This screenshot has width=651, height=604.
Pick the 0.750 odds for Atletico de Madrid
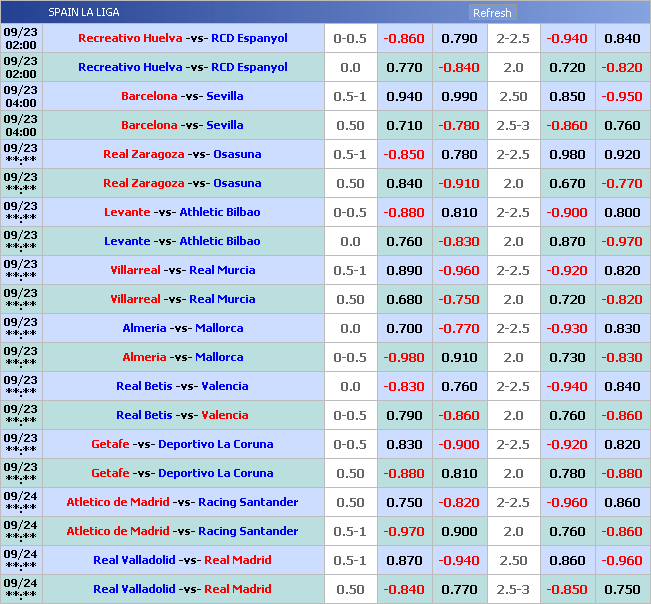pos(404,503)
